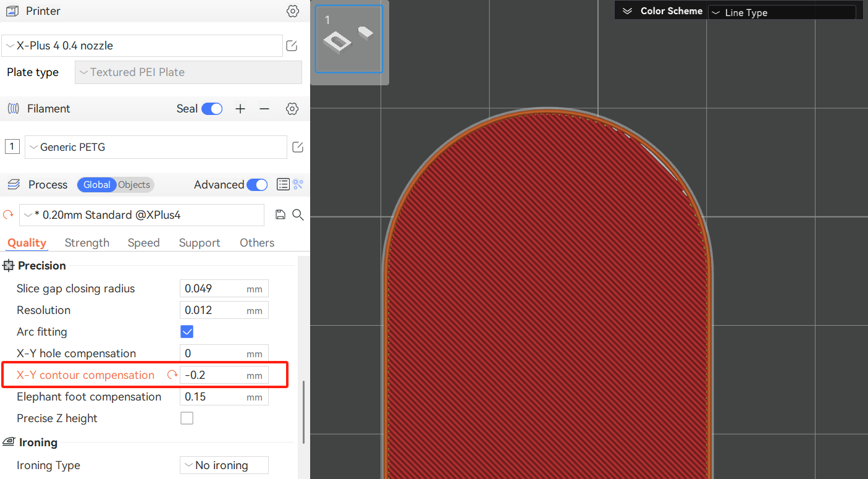868x479 pixels.
Task: Enable the Precise Z height checkbox
Action: (187, 418)
